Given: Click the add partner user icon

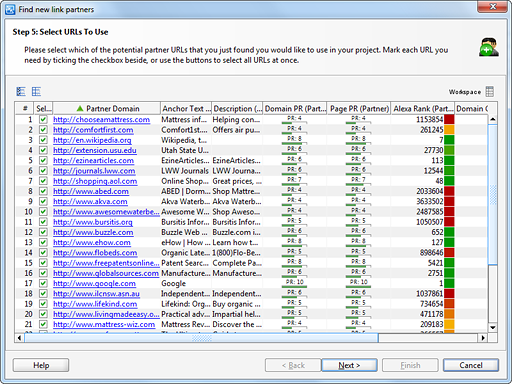Looking at the screenshot, I should click(489, 47).
